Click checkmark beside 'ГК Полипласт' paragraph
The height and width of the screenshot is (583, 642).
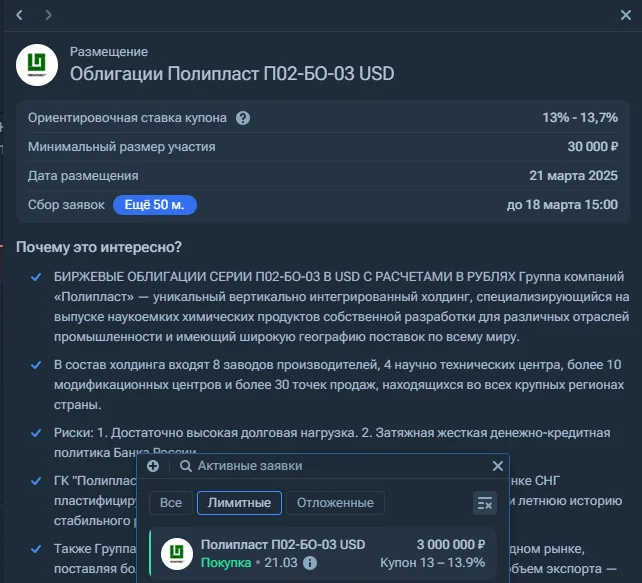point(36,481)
